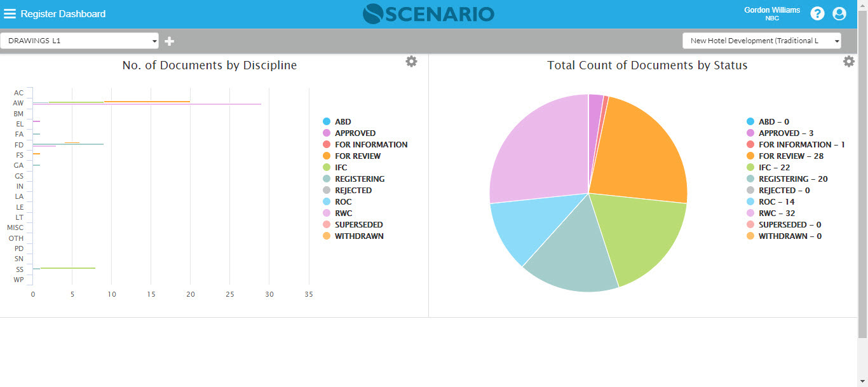Open the help icon
This screenshot has height=387, width=868.
point(817,13)
